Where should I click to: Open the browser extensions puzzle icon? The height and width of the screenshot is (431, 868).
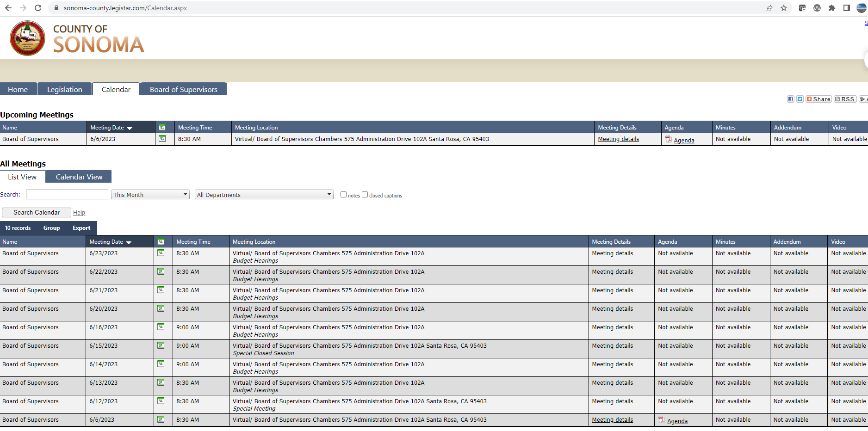click(x=832, y=8)
